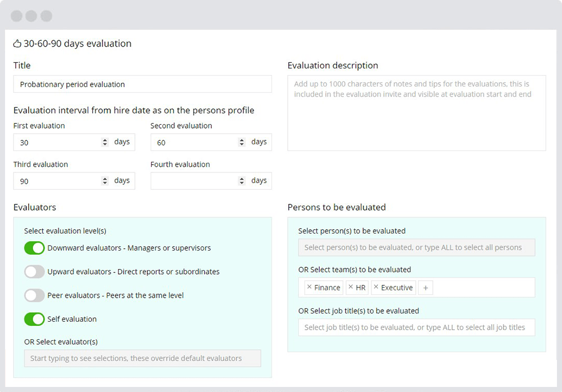Decrement Third evaluation days with the down arrow
Screen dimensions: 562x392
pyautogui.click(x=105, y=183)
